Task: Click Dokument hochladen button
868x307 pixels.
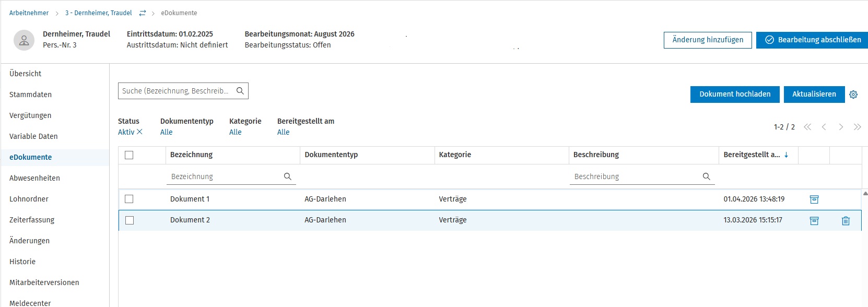Action: 735,95
